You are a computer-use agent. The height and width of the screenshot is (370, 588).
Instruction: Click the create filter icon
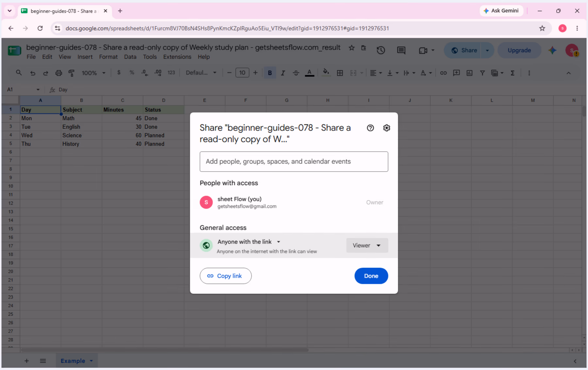coord(482,73)
